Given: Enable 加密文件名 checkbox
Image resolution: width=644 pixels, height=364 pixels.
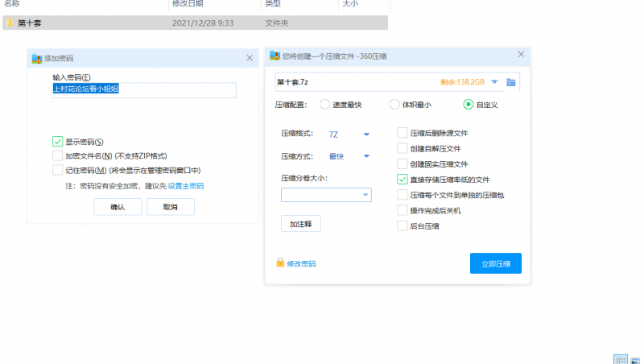Looking at the screenshot, I should [x=57, y=155].
